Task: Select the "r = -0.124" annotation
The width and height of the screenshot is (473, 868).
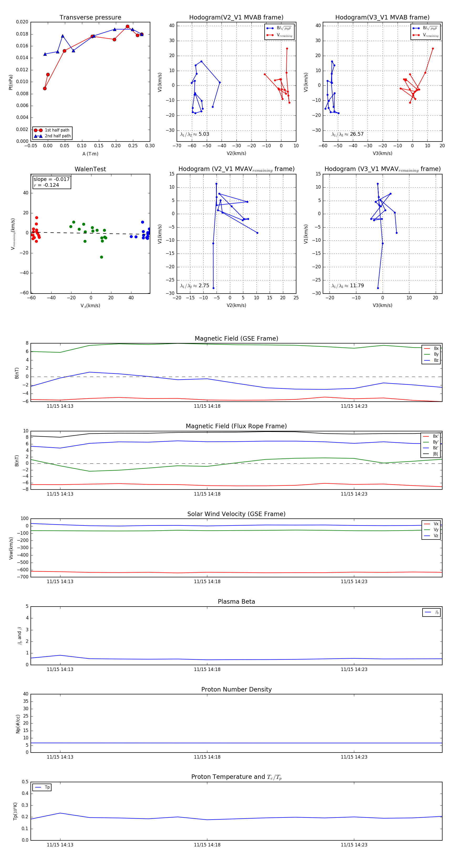Action: tap(47, 185)
